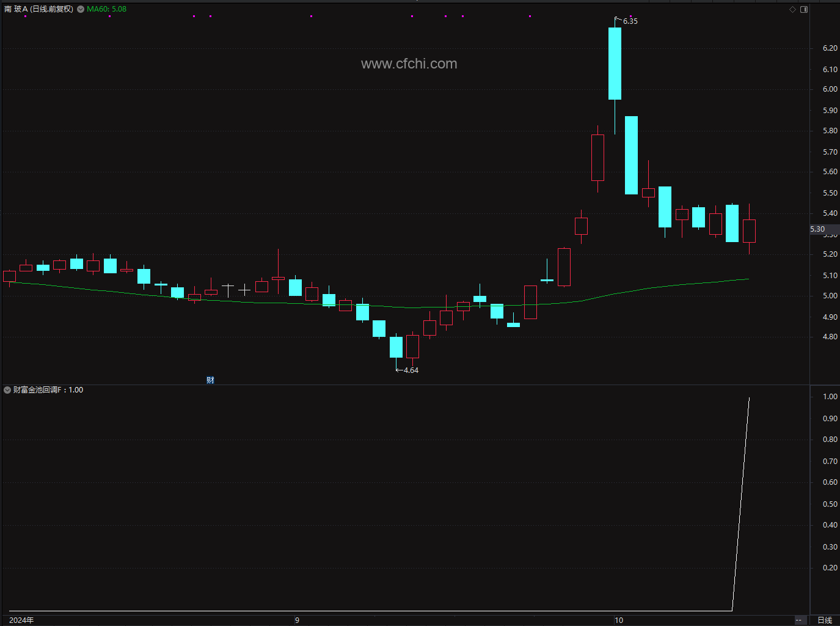Viewport: 840px width, 626px height.
Task: Click the 2024年 label on the time axis
Action: coord(21,620)
